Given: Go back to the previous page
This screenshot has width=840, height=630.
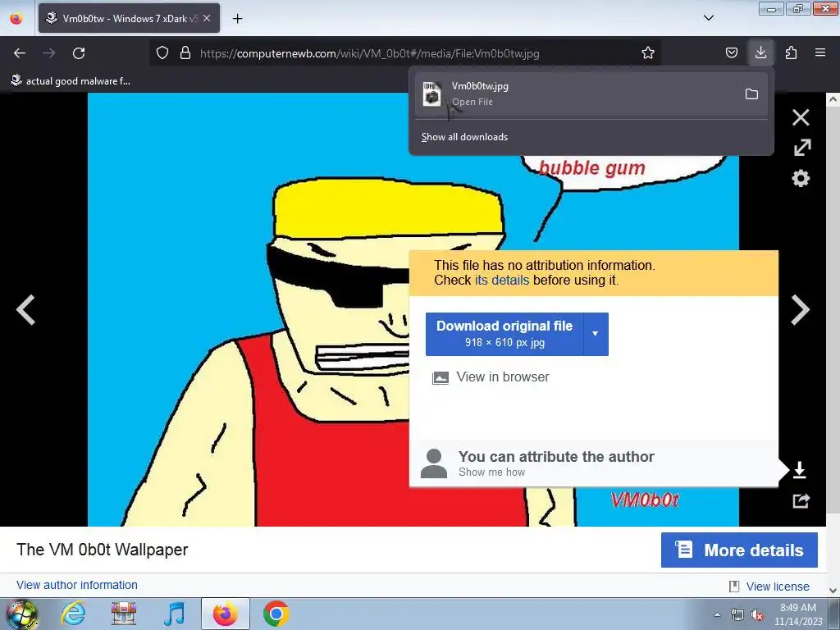Looking at the screenshot, I should 20,53.
